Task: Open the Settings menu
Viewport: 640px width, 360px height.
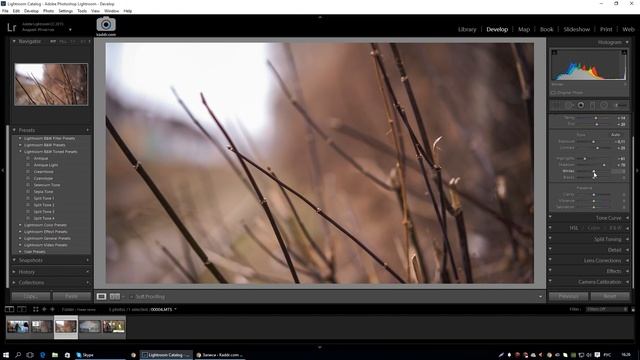Action: click(x=65, y=11)
